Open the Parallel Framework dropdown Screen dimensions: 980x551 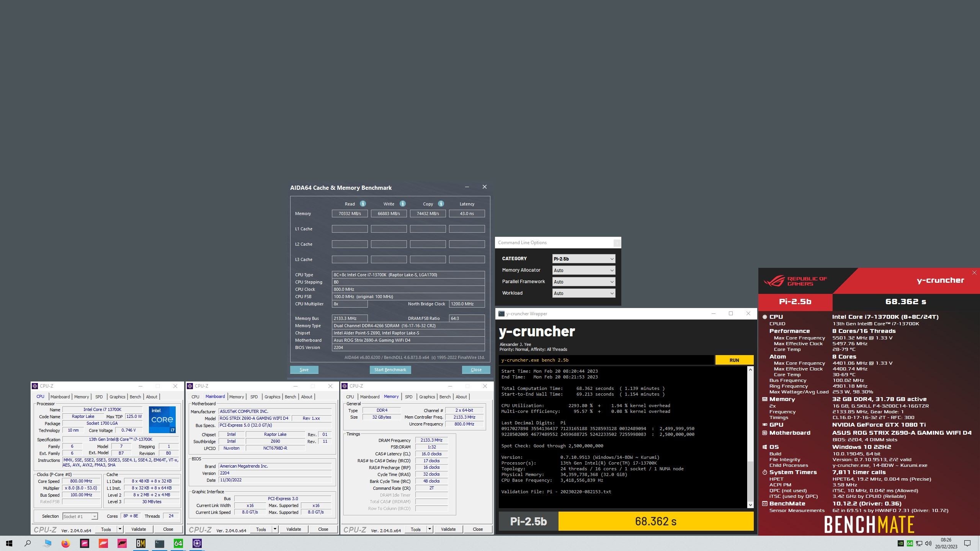(584, 282)
